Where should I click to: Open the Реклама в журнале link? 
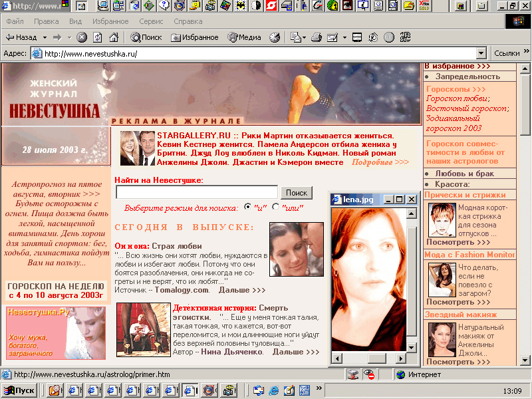tap(176, 121)
